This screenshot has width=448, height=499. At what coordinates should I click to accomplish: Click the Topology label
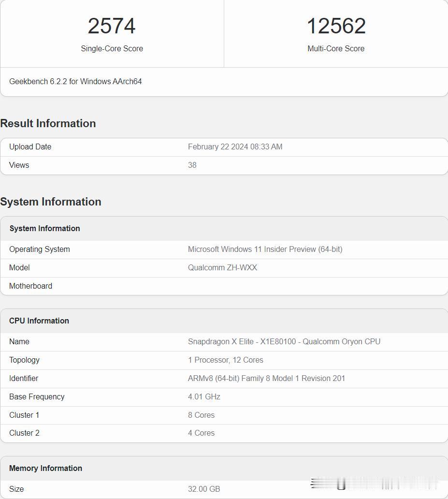tap(25, 360)
